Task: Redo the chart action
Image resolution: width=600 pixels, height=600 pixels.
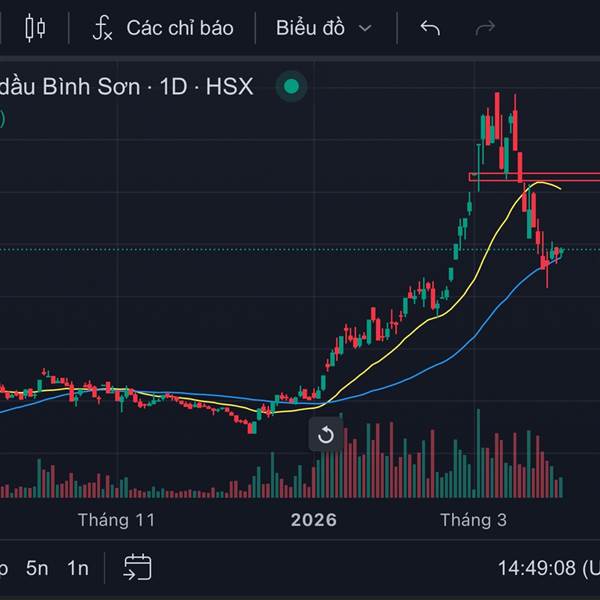Action: [485, 28]
